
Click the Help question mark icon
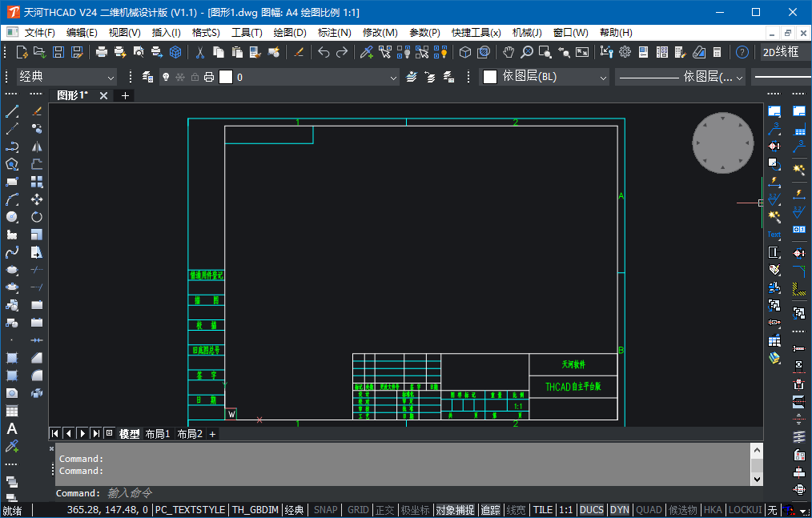click(x=742, y=52)
